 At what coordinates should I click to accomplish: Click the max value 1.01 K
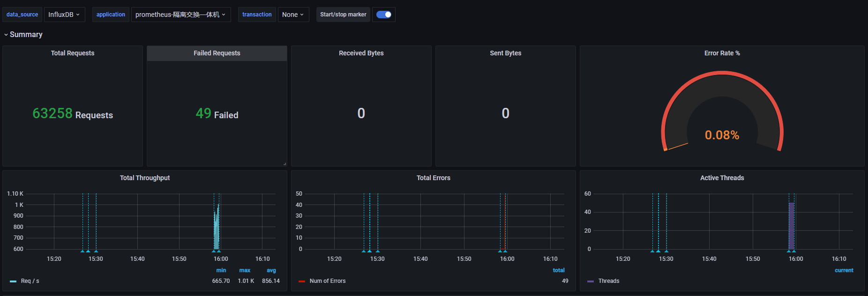[x=246, y=281]
